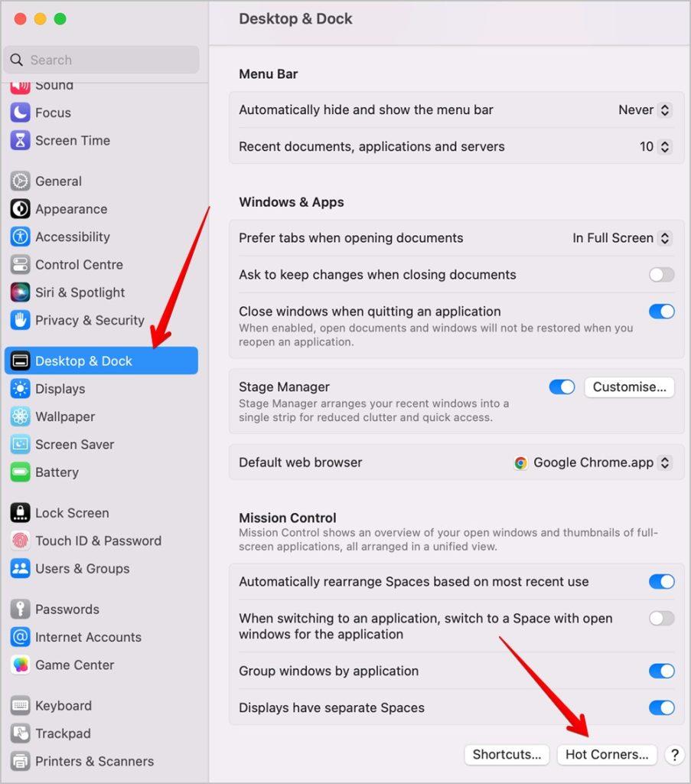Open Prefer tabs In Full Screen dropdown
Viewport: 691px width, 784px height.
click(621, 238)
